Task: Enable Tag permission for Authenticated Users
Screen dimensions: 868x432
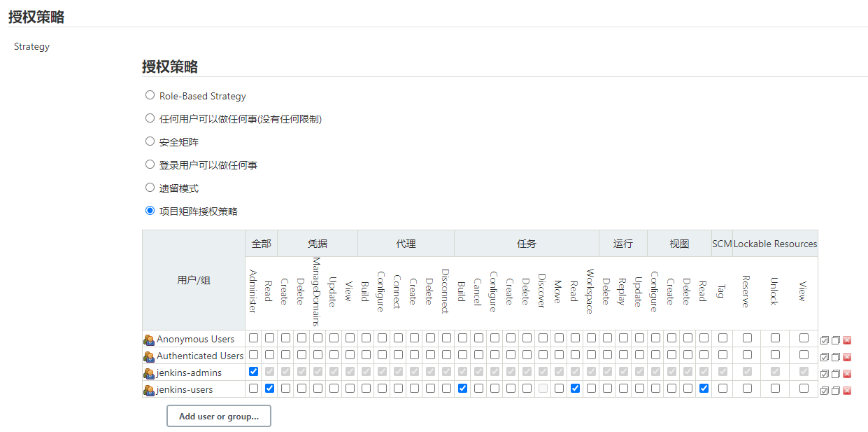Action: point(723,356)
